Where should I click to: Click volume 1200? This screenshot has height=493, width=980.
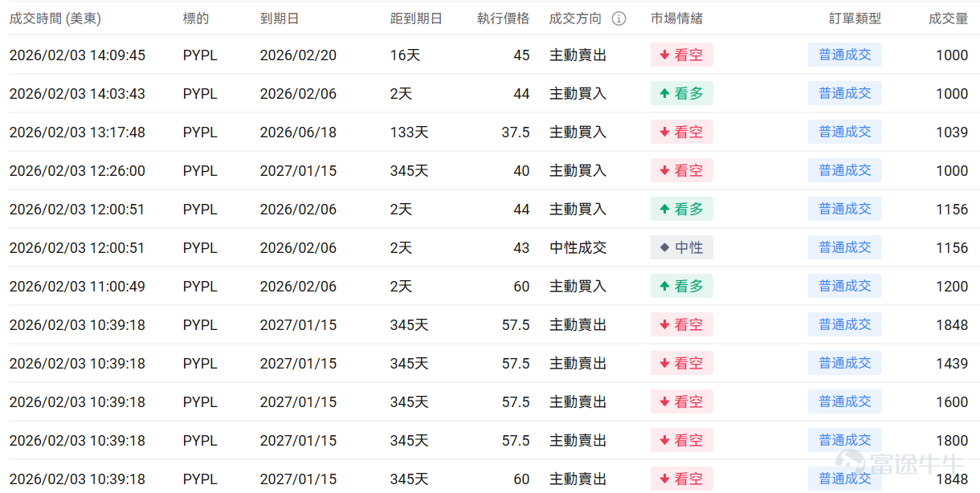(952, 287)
